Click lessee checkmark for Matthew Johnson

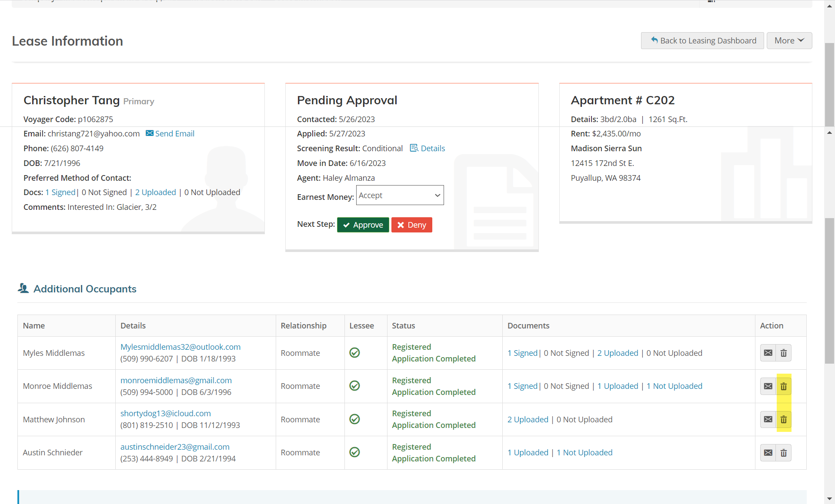tap(354, 419)
